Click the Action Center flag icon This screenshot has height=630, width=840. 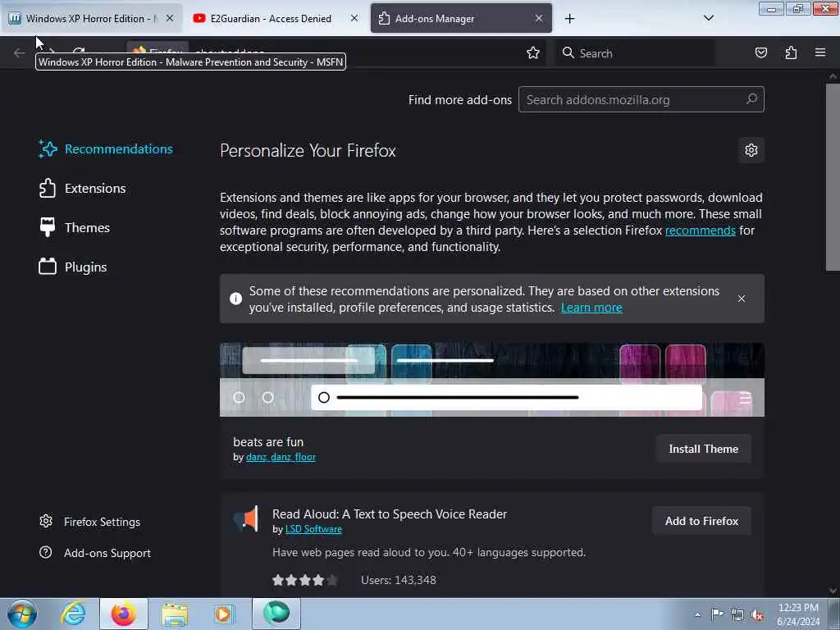point(716,614)
